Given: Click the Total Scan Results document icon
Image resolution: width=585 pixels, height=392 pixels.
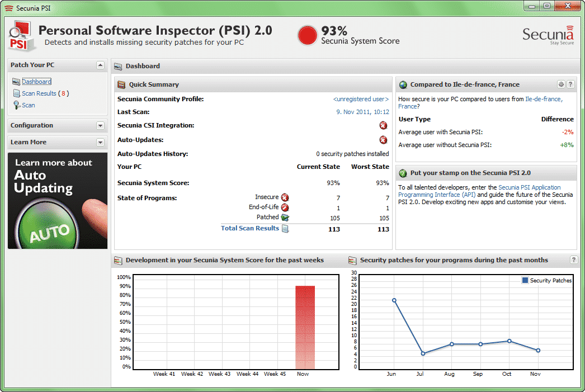Looking at the screenshot, I should [x=285, y=229].
